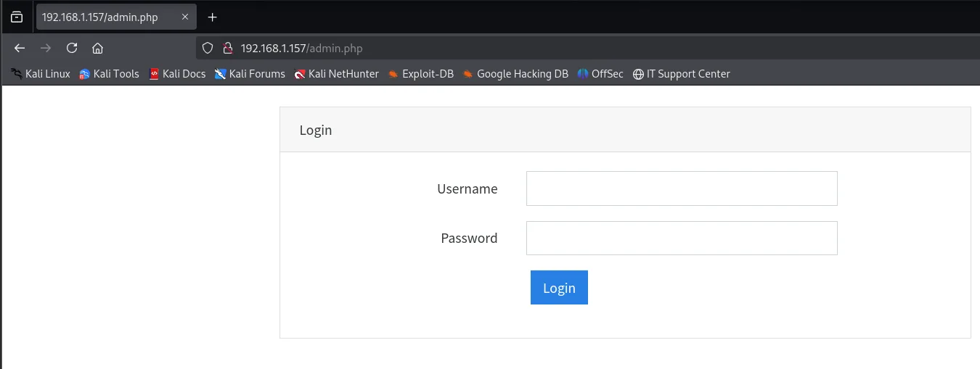The image size is (980, 369).
Task: Open the OffSec bookmark
Action: click(x=600, y=74)
